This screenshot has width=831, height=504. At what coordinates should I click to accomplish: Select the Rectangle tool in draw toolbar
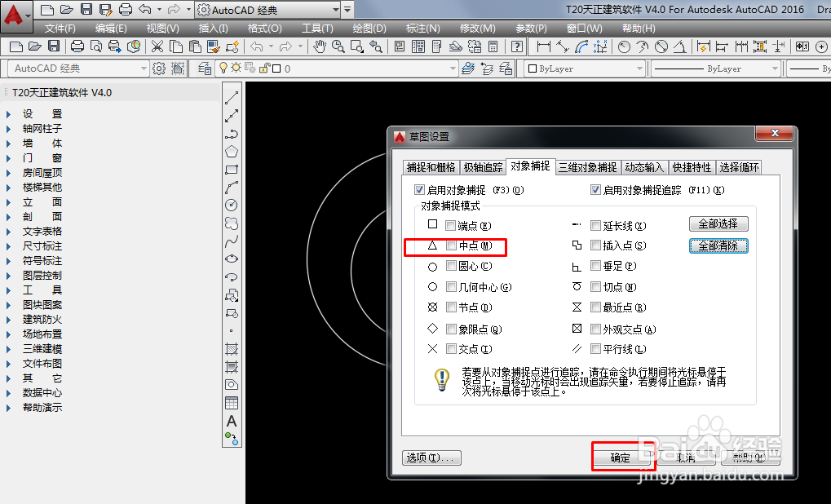[232, 170]
